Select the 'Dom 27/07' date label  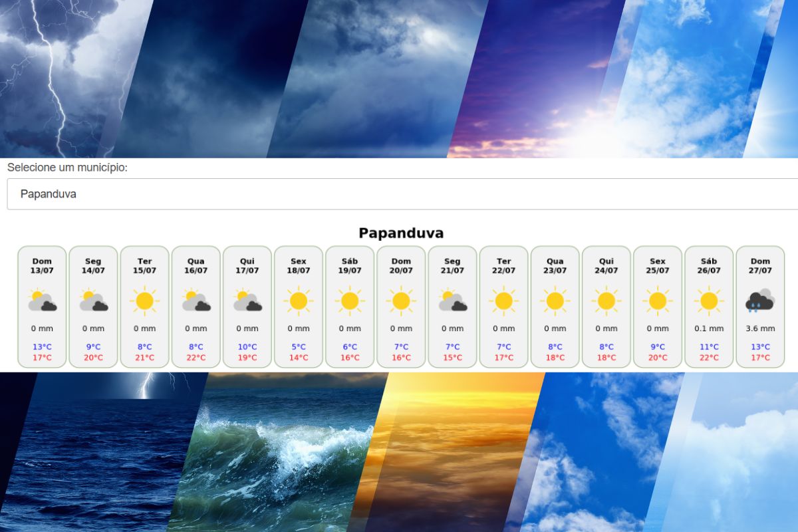(x=760, y=266)
